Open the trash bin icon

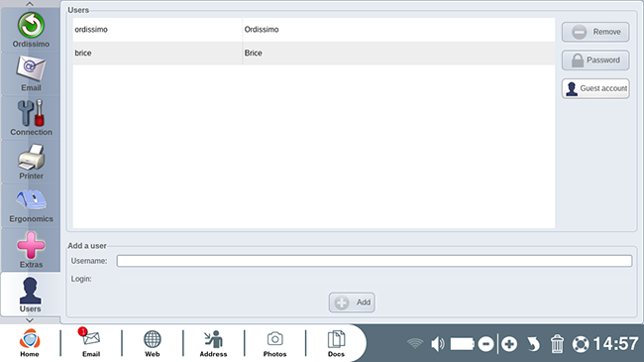[x=557, y=344]
